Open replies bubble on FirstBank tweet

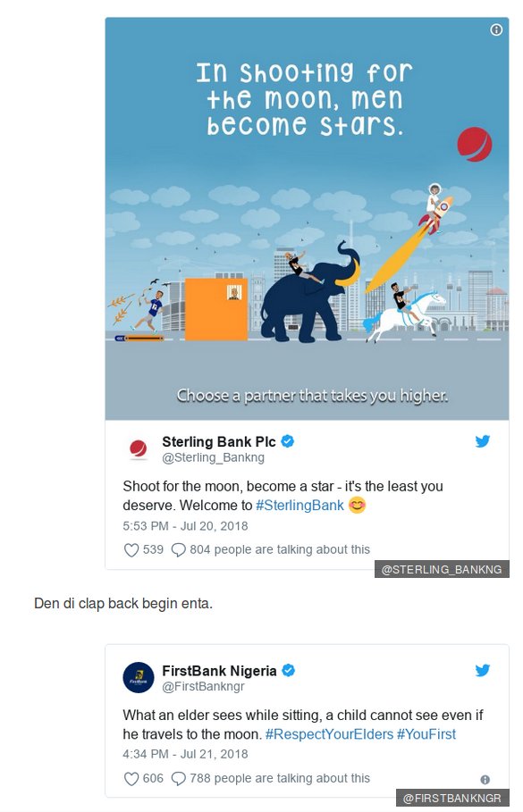(x=178, y=779)
